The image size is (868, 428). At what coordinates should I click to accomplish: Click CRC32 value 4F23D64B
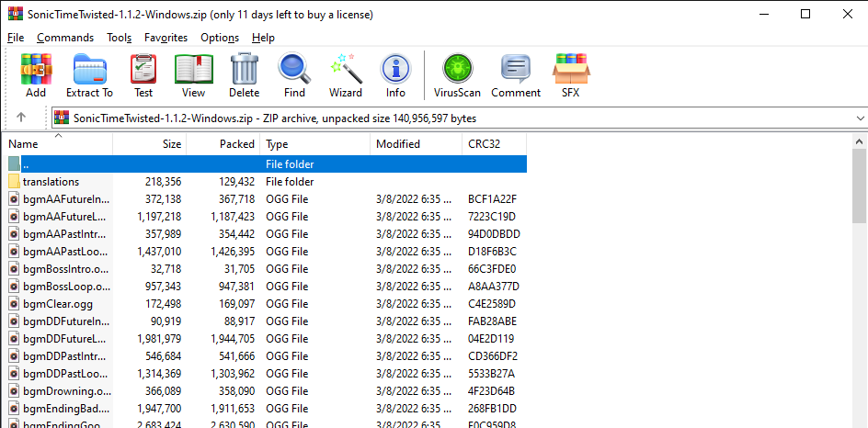[492, 391]
